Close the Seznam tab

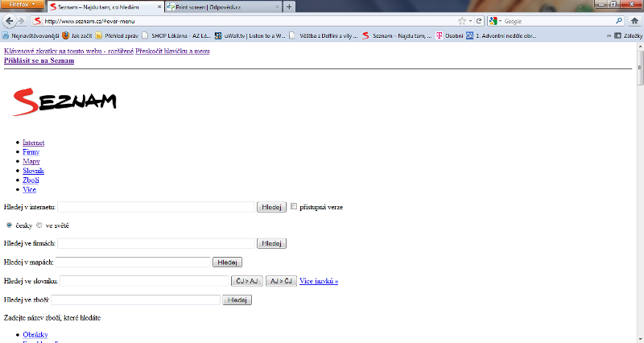tap(159, 7)
